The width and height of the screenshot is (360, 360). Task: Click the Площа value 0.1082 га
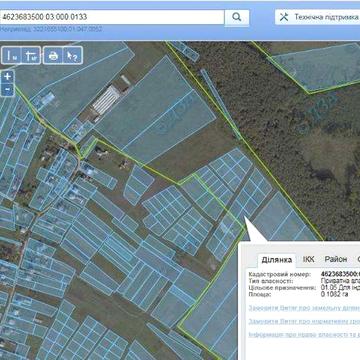click(x=336, y=294)
